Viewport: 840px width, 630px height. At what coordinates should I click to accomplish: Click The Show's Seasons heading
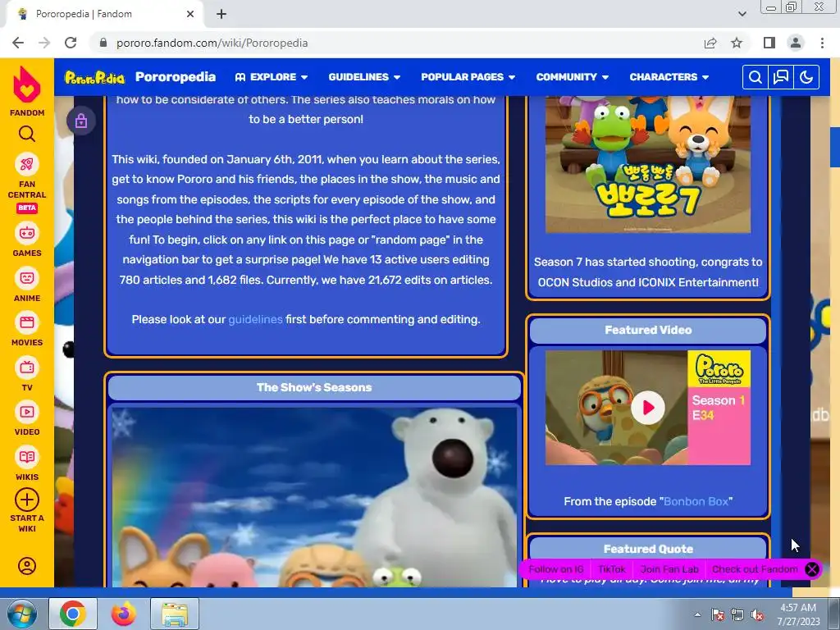click(314, 387)
